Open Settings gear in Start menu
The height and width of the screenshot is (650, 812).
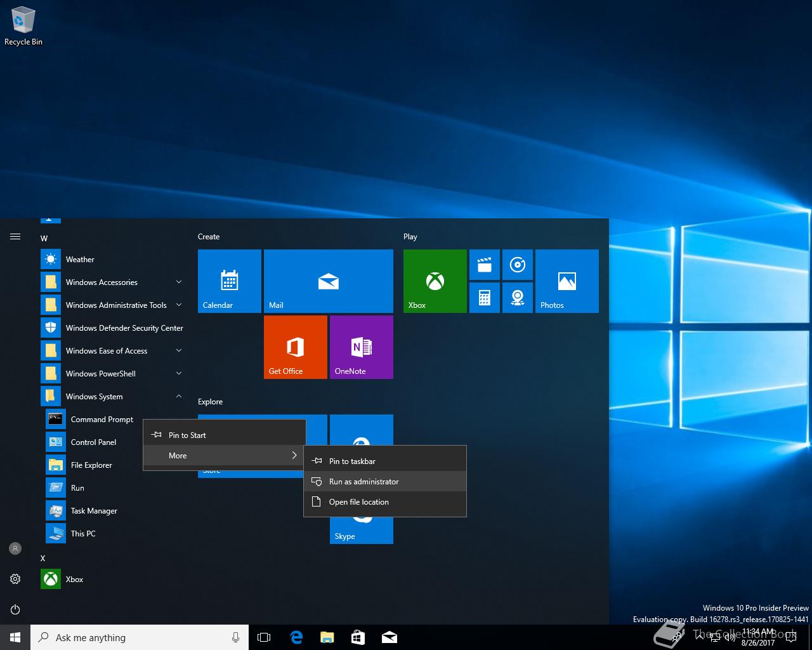pos(15,579)
